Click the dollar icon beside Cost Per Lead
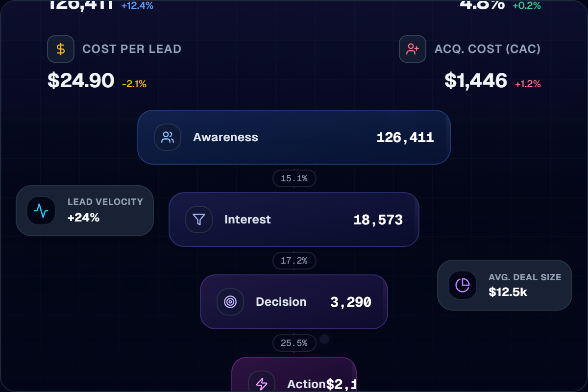Screen dimensions: 588x392 point(60,49)
